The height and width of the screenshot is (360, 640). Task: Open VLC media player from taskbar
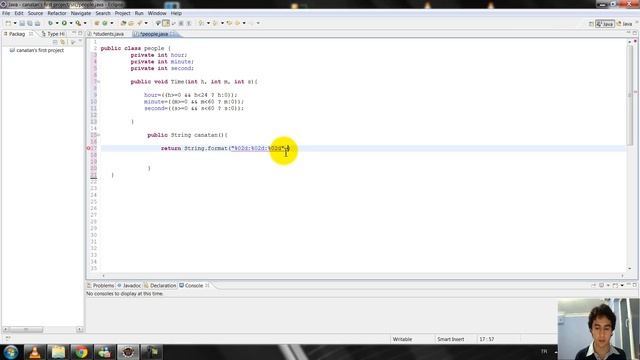35,352
